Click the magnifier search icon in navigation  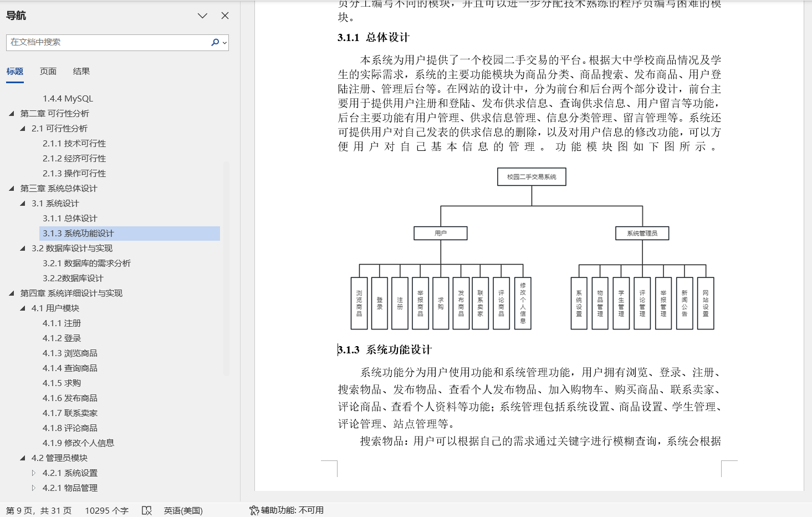pyautogui.click(x=215, y=42)
